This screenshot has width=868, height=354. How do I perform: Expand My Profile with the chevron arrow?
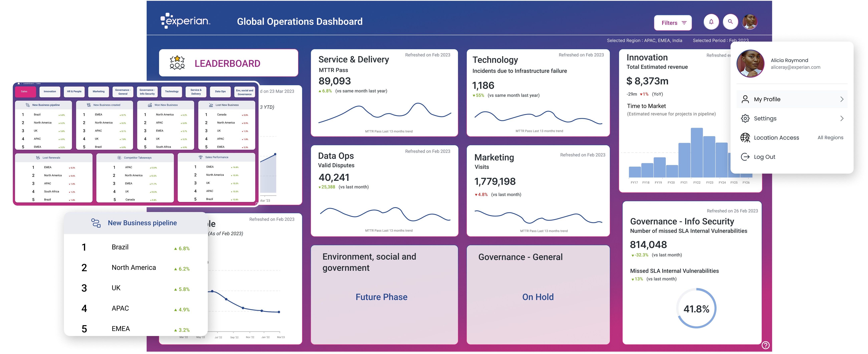842,99
